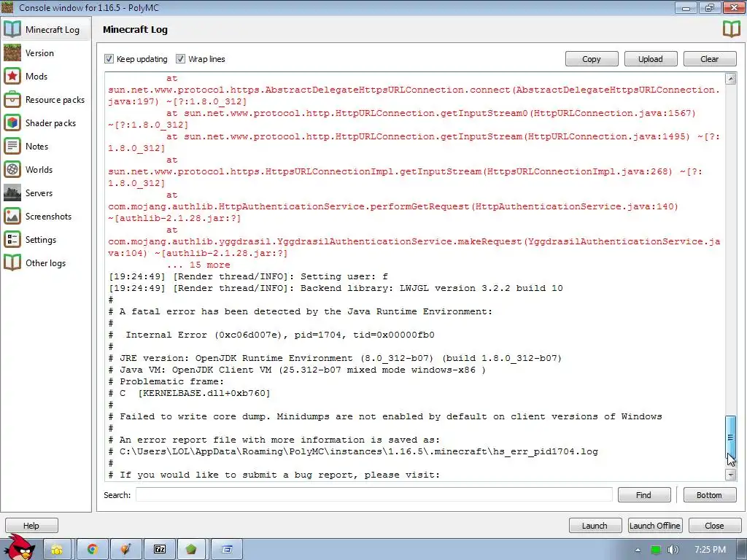Viewport: 747px width, 560px height.
Task: Upload the log
Action: [651, 59]
